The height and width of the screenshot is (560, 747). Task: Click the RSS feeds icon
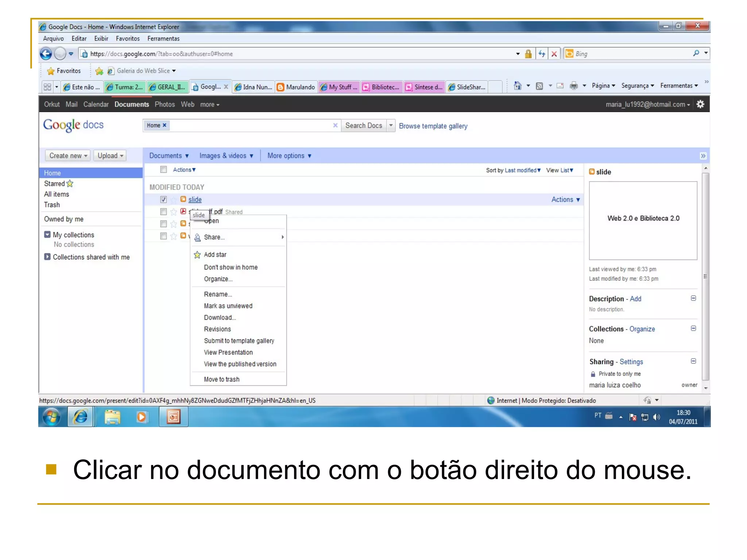coord(539,86)
